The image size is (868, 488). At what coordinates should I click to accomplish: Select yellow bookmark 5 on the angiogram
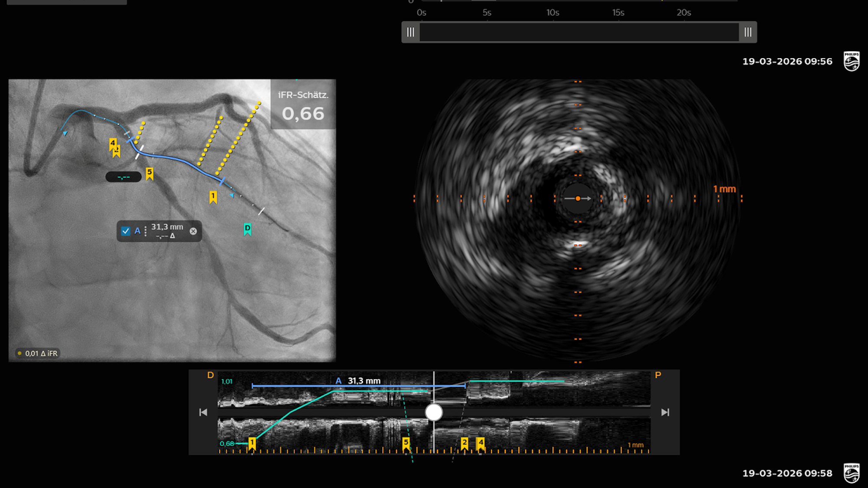[150, 173]
